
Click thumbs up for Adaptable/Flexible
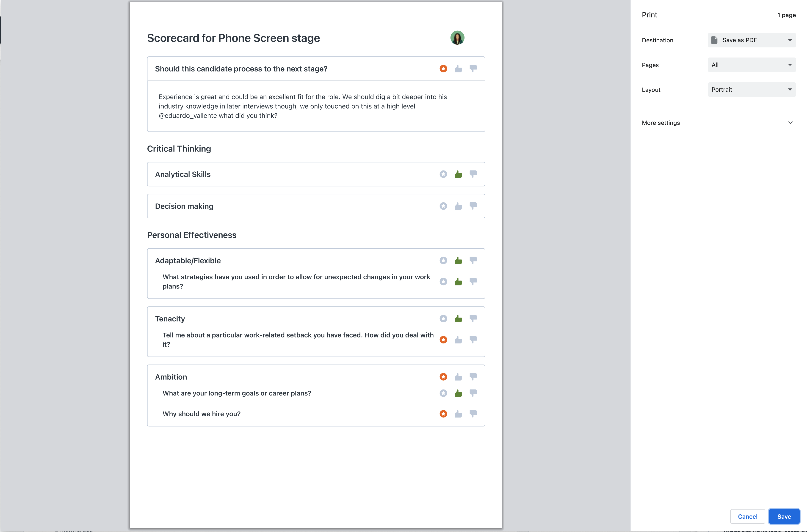coord(458,260)
